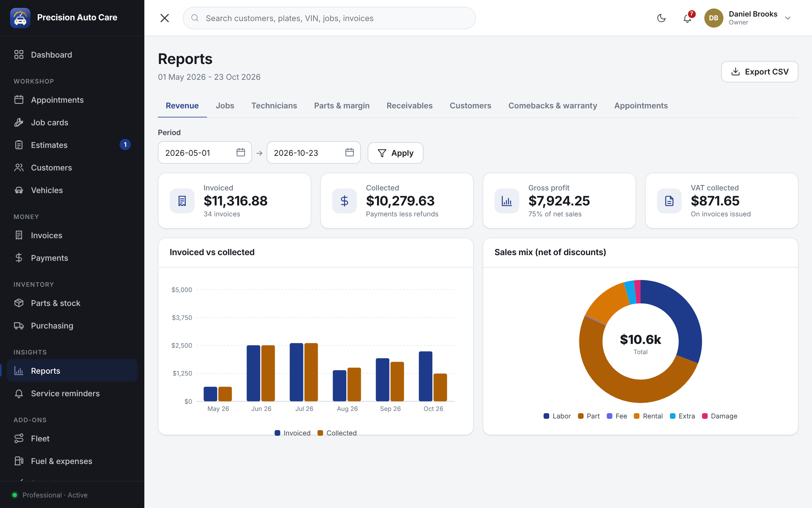Open Customers in the sidebar
The height and width of the screenshot is (508, 812).
coord(72,167)
